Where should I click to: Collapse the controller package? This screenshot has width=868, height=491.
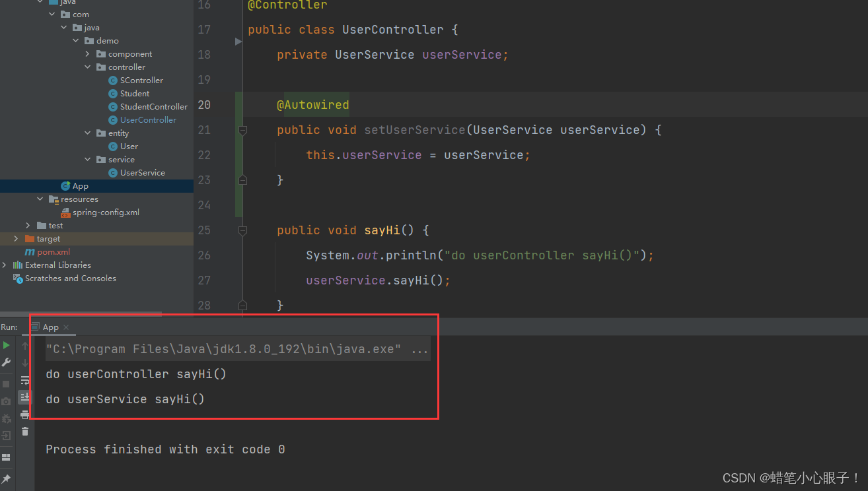coord(87,67)
